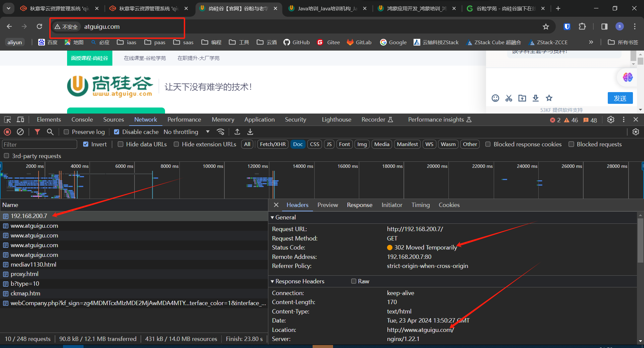This screenshot has height=348, width=644.
Task: Uncheck Disable cache
Action: pyautogui.click(x=116, y=132)
